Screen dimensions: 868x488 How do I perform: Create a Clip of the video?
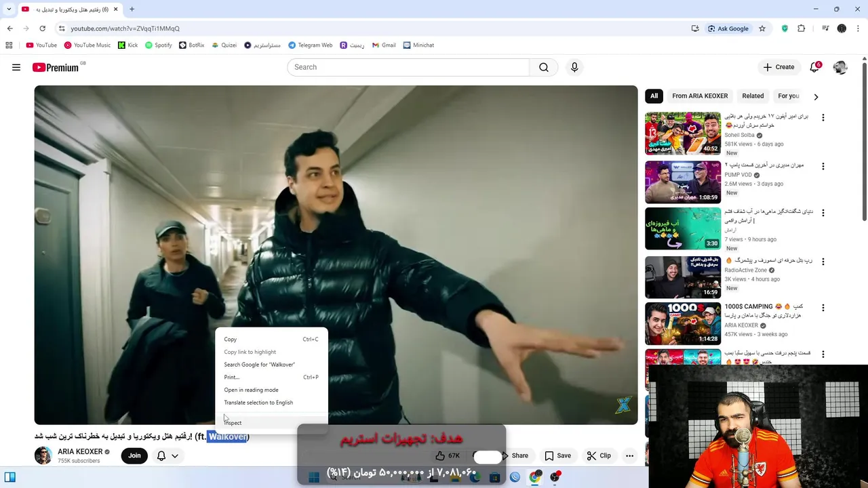(599, 455)
